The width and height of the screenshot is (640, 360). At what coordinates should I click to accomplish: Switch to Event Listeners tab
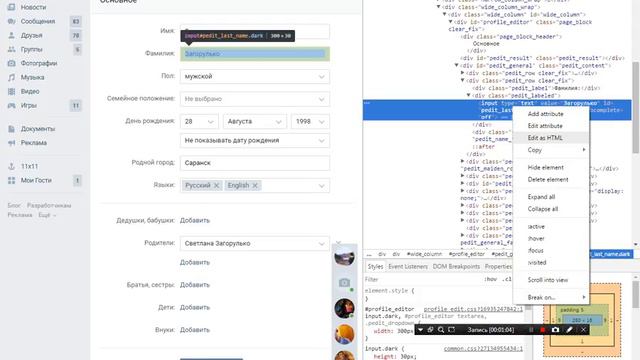[x=408, y=267]
